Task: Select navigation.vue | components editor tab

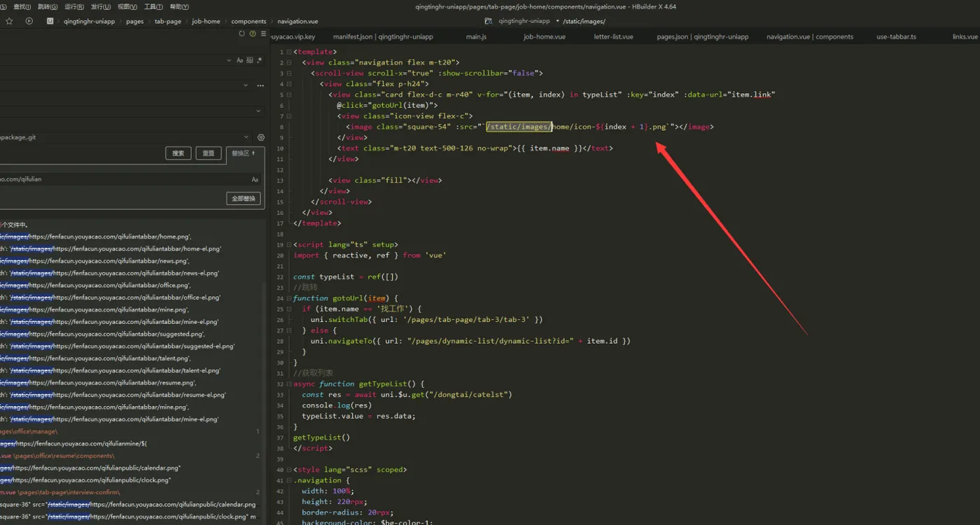Action: [x=810, y=36]
